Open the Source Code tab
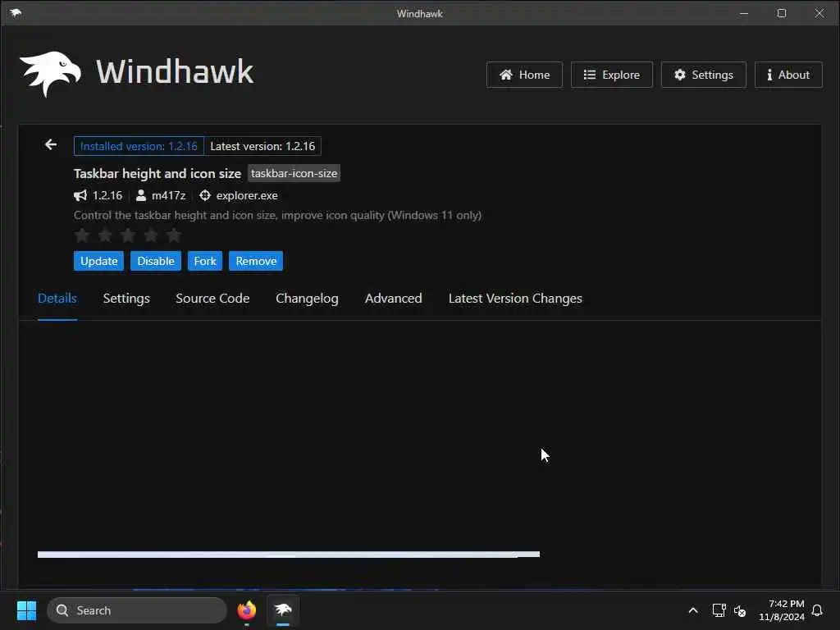 (x=212, y=299)
